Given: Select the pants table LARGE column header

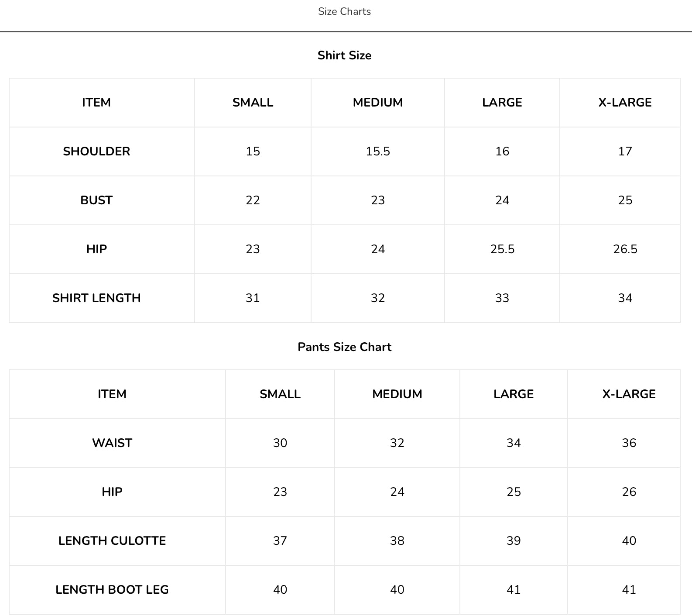Looking at the screenshot, I should [514, 394].
